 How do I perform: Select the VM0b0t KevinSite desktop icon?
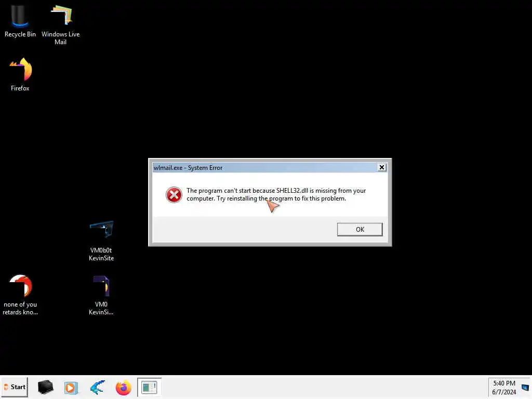click(x=101, y=241)
